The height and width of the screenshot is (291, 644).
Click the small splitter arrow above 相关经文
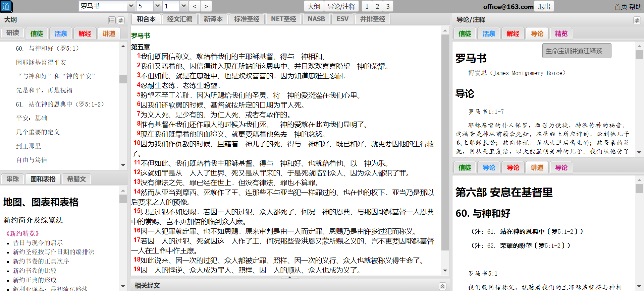click(290, 277)
